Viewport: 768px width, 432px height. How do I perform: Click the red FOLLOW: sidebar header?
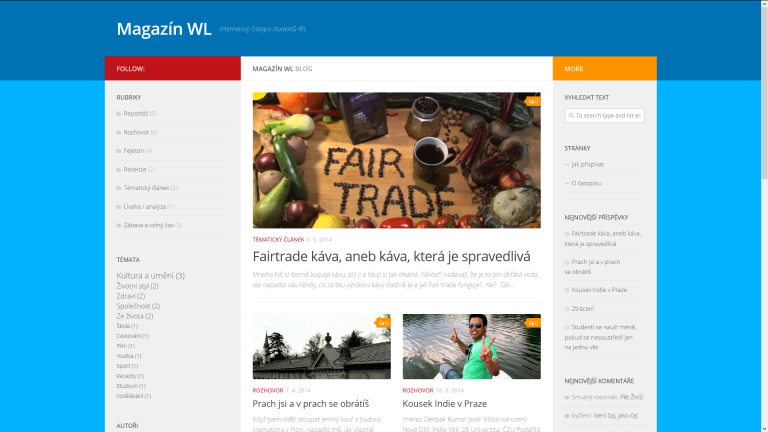[x=173, y=69]
